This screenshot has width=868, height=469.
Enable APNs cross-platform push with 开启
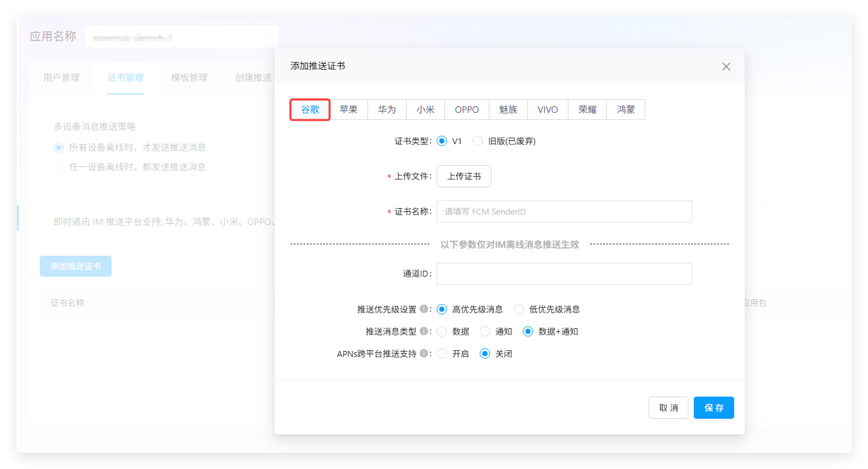[442, 354]
